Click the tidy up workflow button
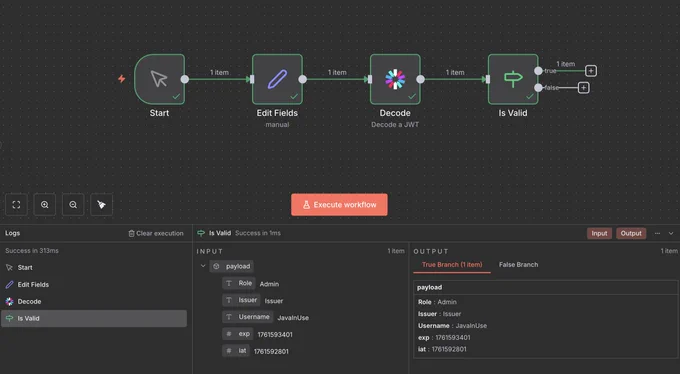The image size is (680, 374). (101, 205)
